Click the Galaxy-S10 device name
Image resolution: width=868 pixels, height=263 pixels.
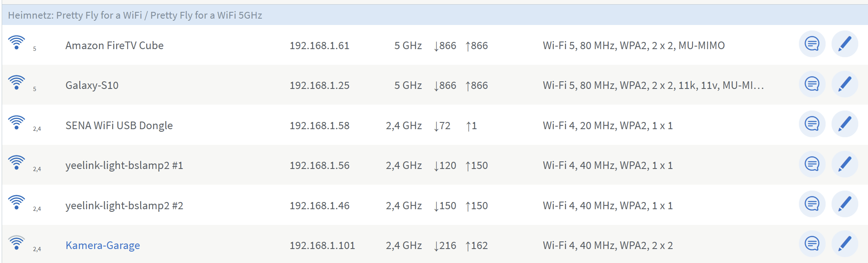point(92,86)
